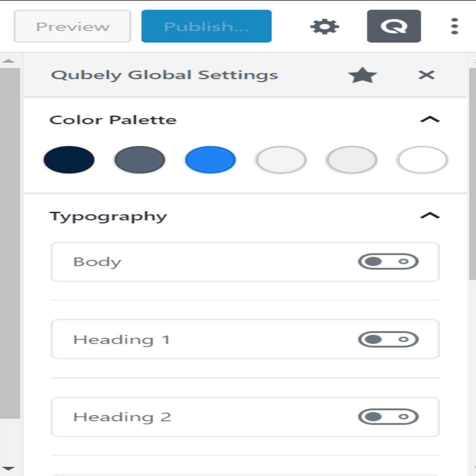Open the three-dot more options menu
The height and width of the screenshot is (476, 476).
pyautogui.click(x=454, y=26)
